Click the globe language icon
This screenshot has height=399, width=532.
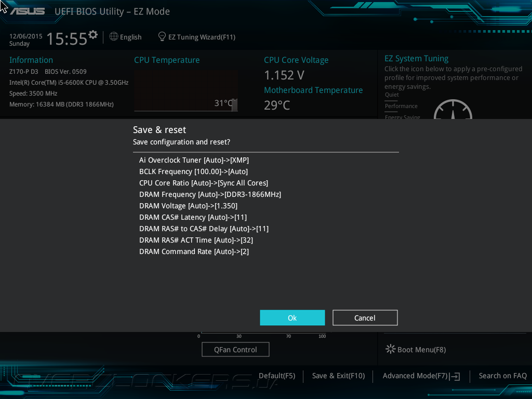[x=114, y=36]
